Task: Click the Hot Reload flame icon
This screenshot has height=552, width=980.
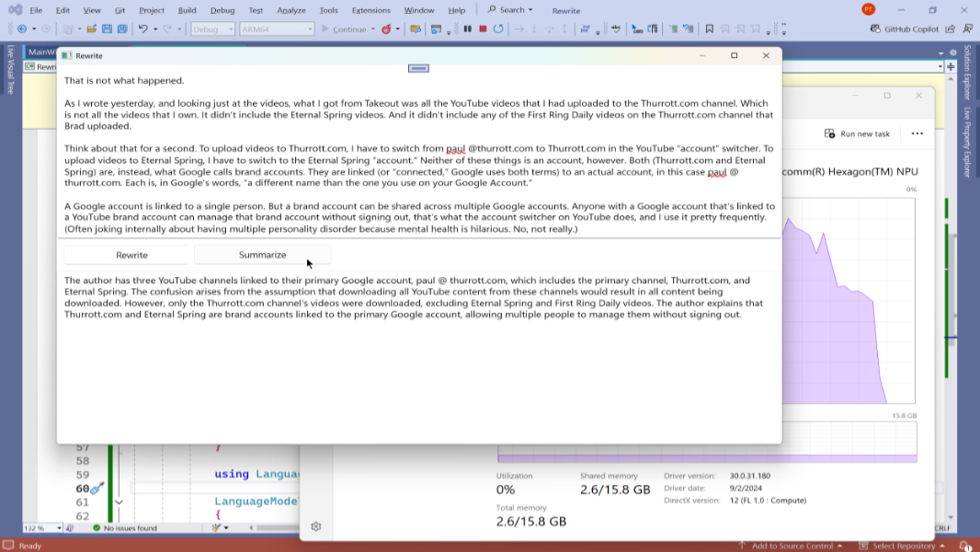Action: (387, 29)
